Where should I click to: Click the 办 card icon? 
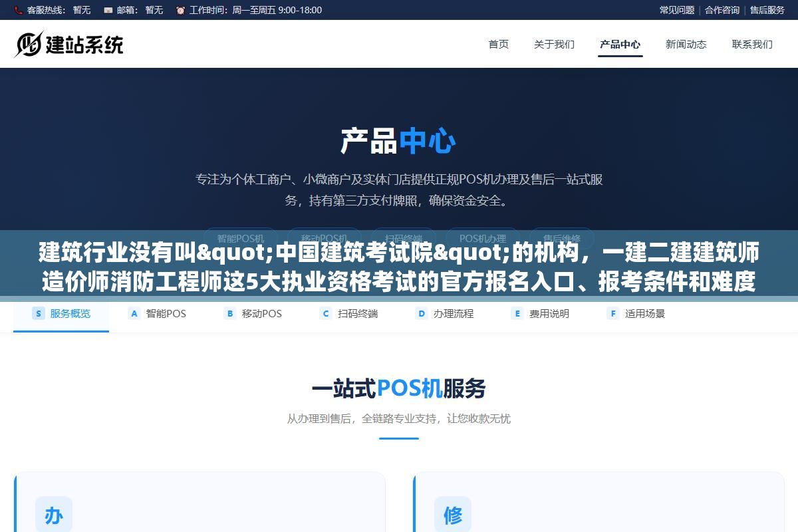pyautogui.click(x=54, y=515)
